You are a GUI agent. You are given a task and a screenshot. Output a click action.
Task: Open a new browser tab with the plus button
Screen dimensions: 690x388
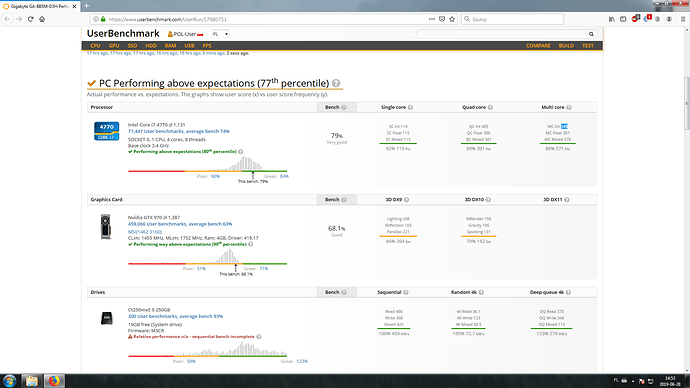click(x=86, y=6)
